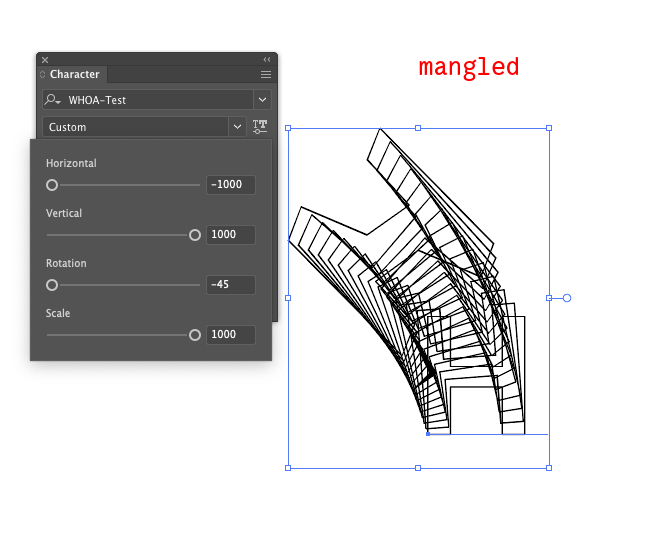
Task: Click the Vertical slider handle
Action: click(x=195, y=235)
